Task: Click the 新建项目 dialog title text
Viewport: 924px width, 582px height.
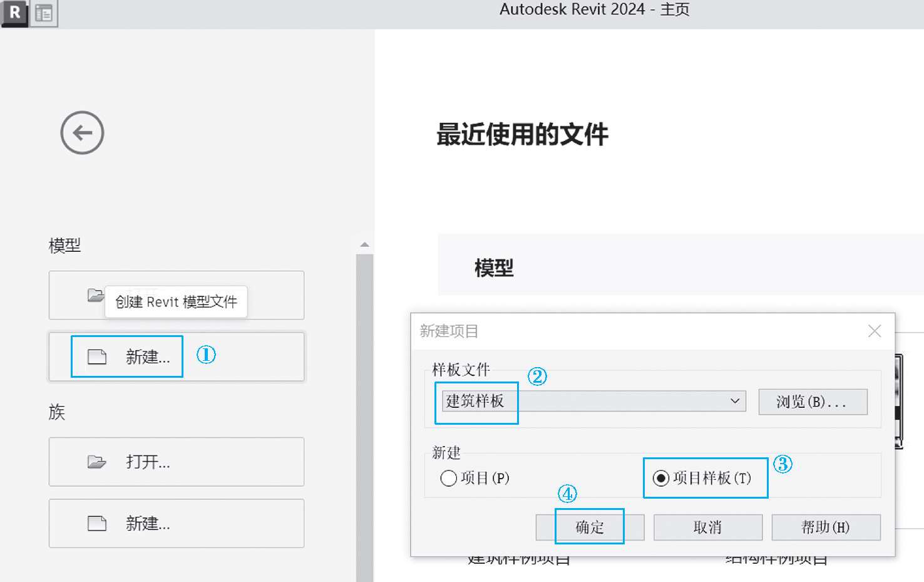Action: click(449, 331)
